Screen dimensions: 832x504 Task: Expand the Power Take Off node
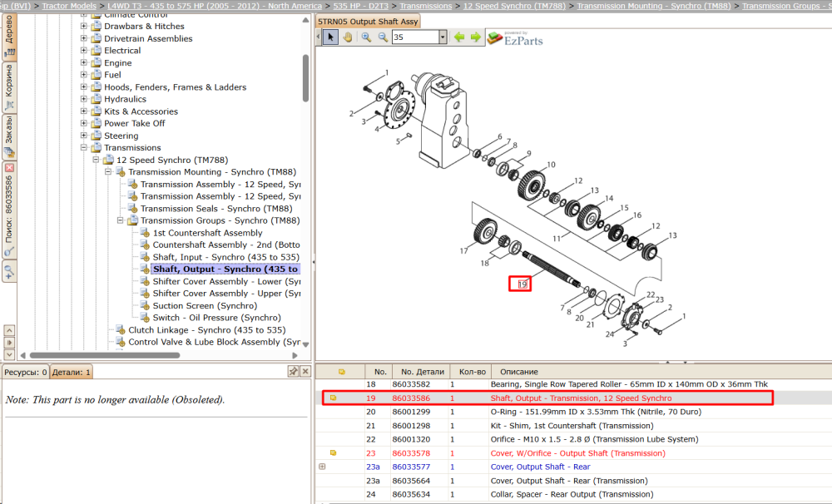(x=84, y=123)
